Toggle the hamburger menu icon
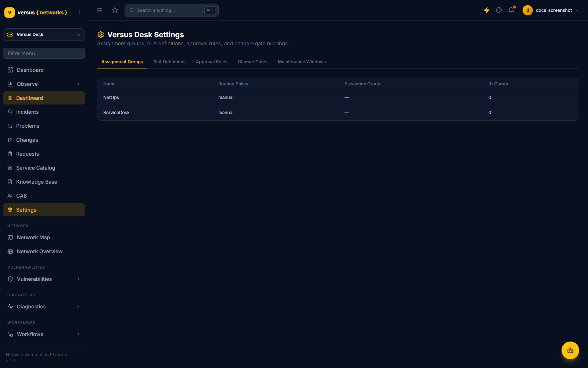Viewport: 588px width, 368px height. click(x=100, y=10)
